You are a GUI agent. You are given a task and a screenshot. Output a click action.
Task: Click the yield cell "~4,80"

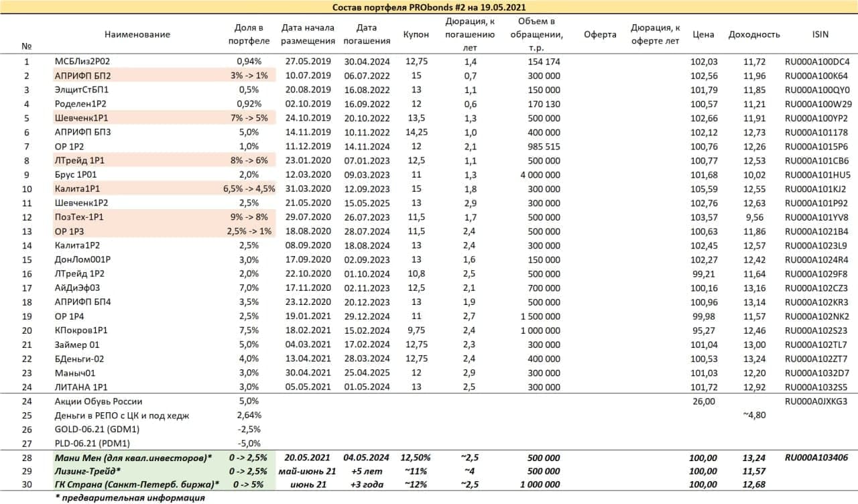(754, 415)
